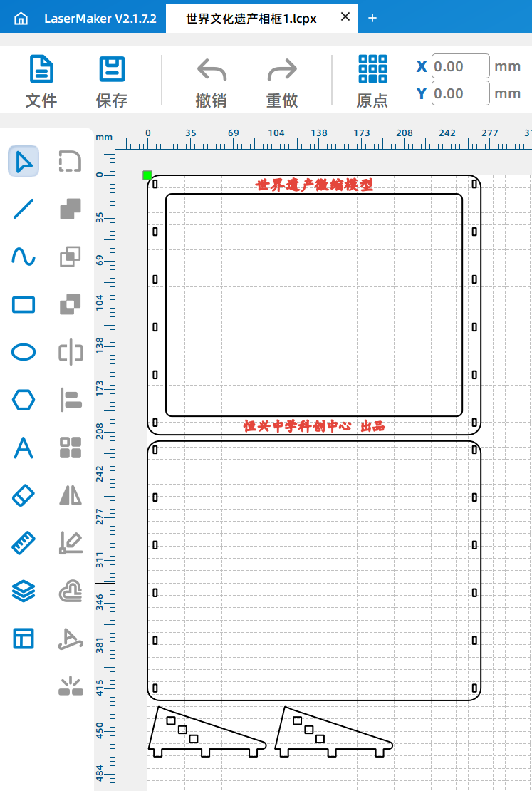The image size is (532, 791).
Task: Set origin point with 原点 grid
Action: click(372, 81)
